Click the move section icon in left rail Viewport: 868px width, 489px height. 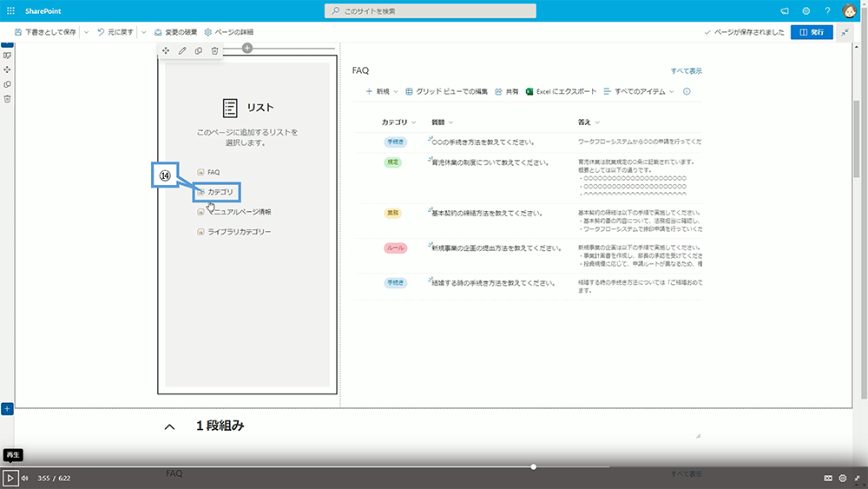[x=7, y=69]
